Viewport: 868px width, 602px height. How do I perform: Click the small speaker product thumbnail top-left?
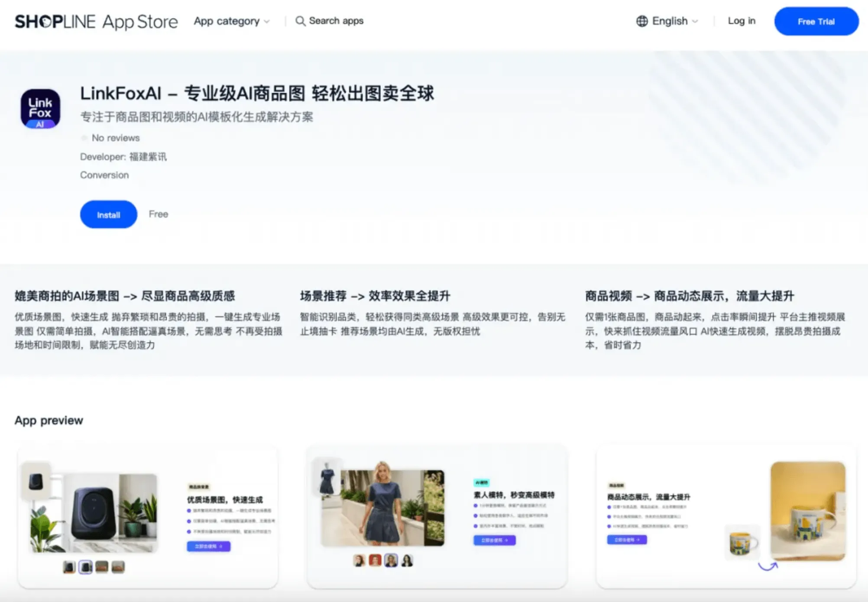(x=36, y=481)
